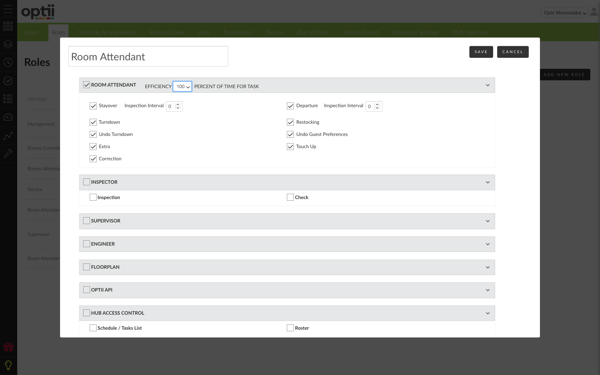
Task: Enable the Inspector section checkbox
Action: pos(86,182)
